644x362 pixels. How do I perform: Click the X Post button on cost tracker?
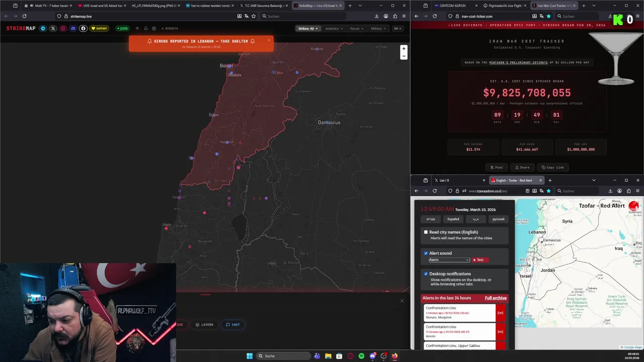[497, 167]
